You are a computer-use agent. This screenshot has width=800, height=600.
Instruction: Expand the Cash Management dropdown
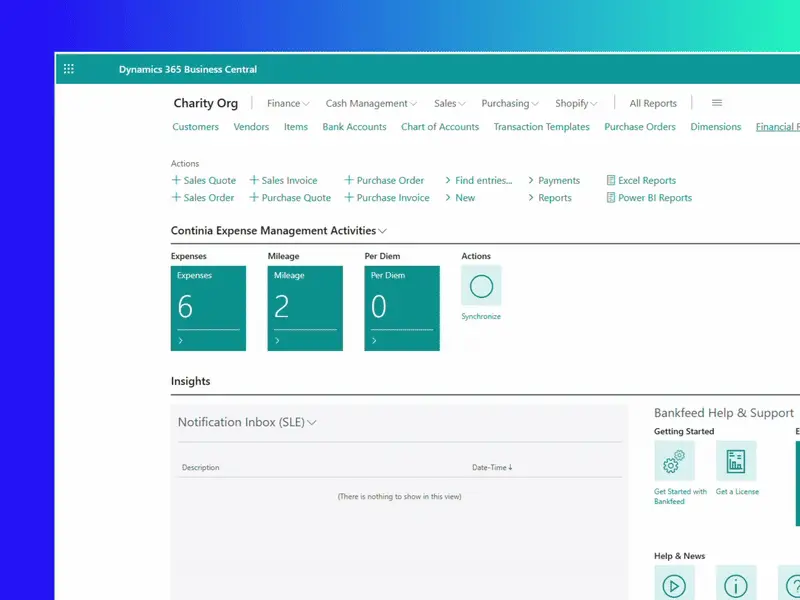372,103
